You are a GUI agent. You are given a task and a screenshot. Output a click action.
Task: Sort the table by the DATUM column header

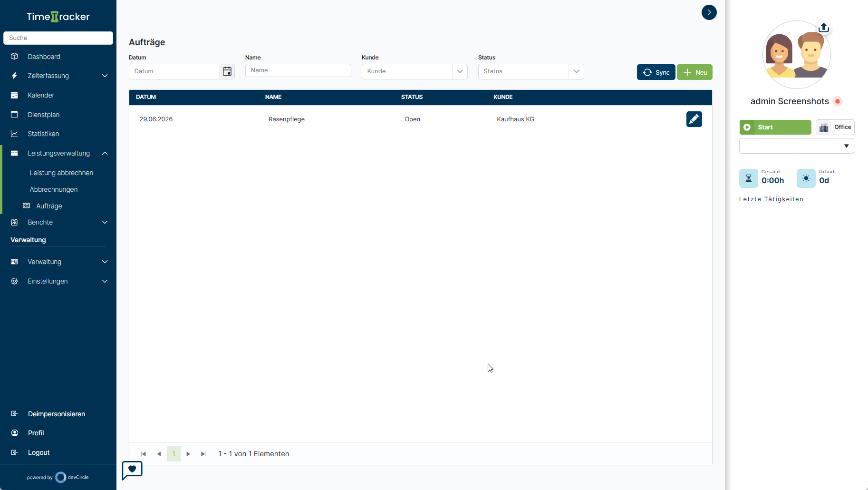coord(146,97)
